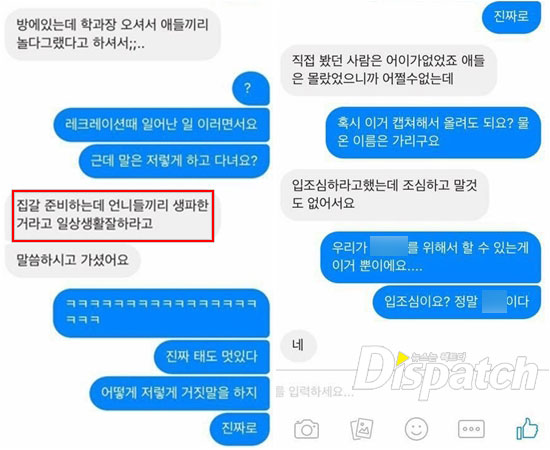Select the red-outlined gray message bubble
550x450 pixels.
(x=113, y=216)
